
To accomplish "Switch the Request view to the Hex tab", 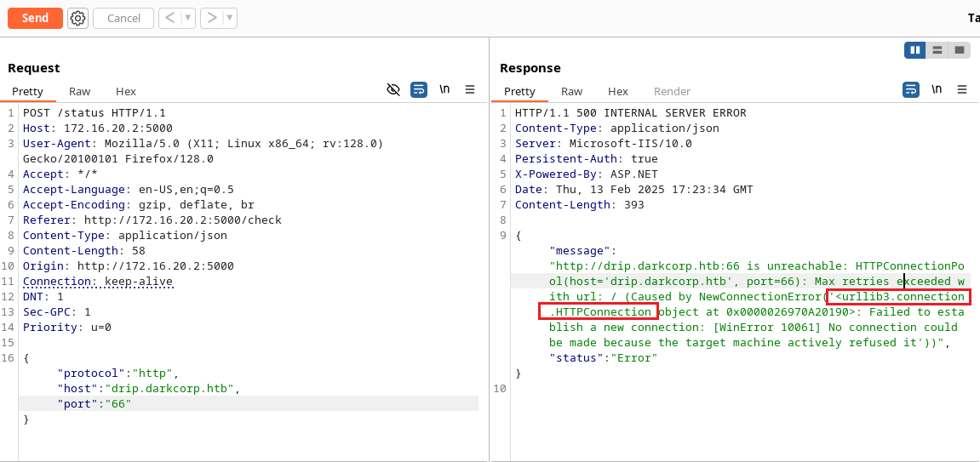I will (x=126, y=91).
